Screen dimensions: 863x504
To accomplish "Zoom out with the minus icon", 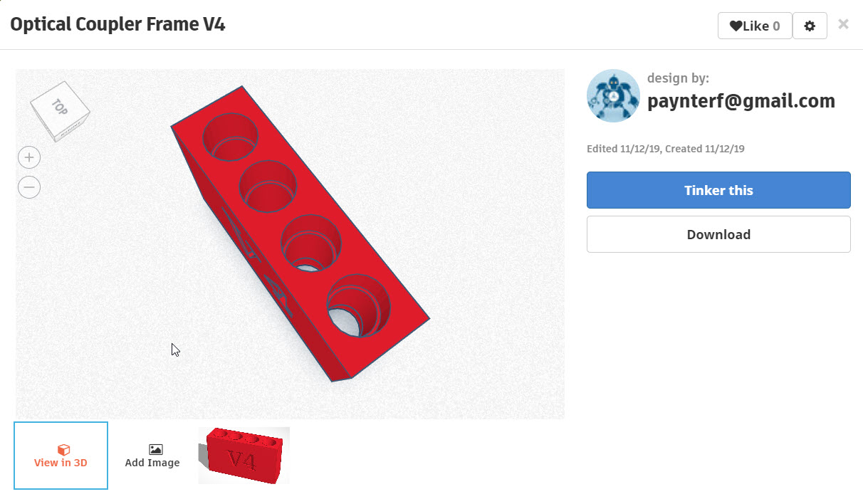I will pyautogui.click(x=29, y=187).
